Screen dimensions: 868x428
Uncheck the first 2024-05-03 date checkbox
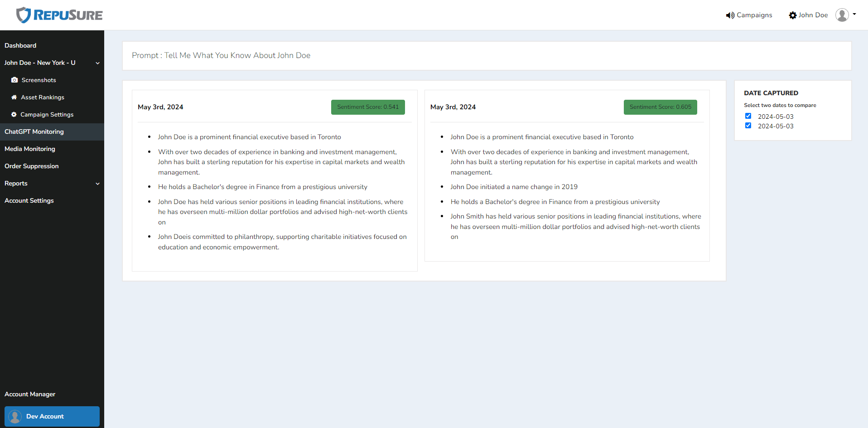tap(748, 116)
